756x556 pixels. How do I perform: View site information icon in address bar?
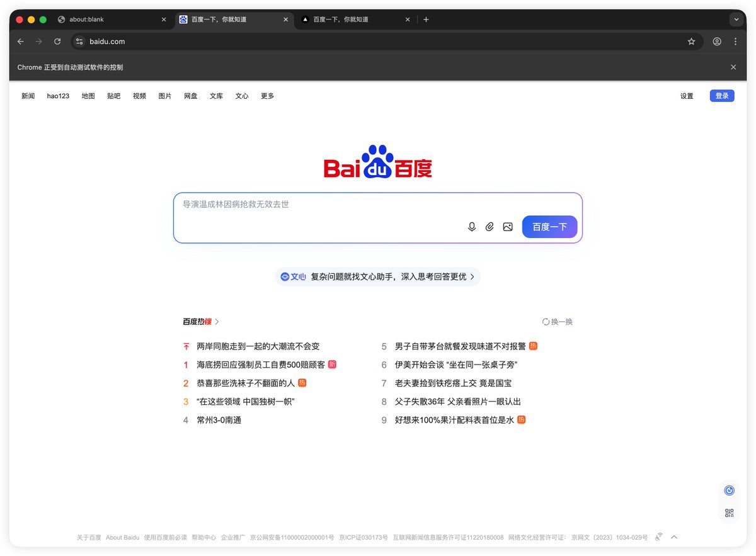[79, 42]
